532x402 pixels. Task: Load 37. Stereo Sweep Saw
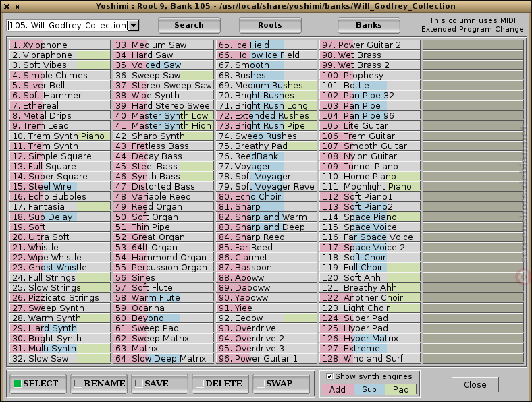(163, 86)
